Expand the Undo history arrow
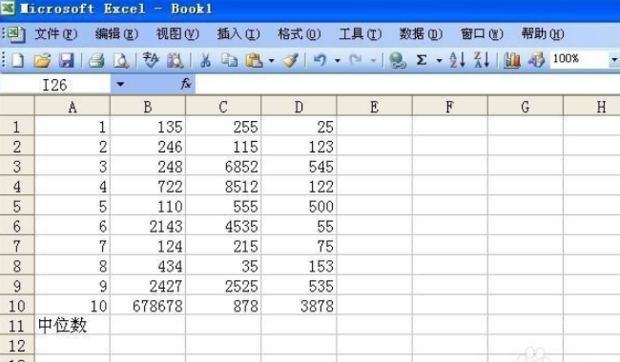The width and height of the screenshot is (620, 362). tap(337, 61)
